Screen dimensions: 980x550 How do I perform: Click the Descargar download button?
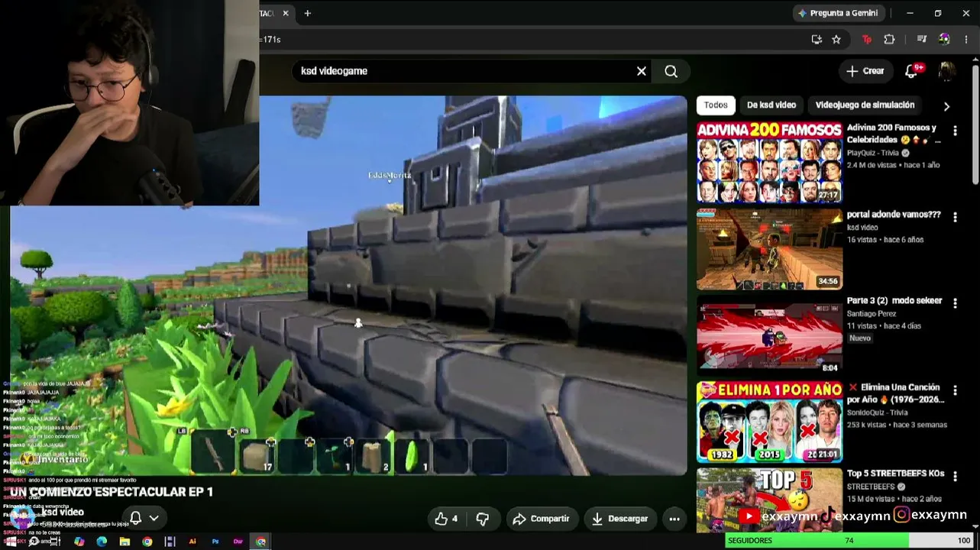click(x=620, y=519)
